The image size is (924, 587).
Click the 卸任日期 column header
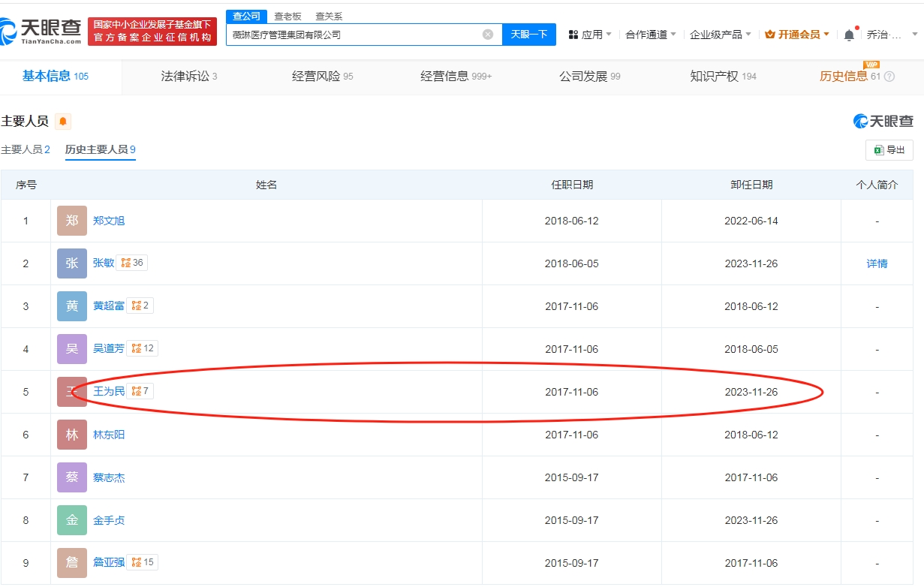(x=751, y=185)
